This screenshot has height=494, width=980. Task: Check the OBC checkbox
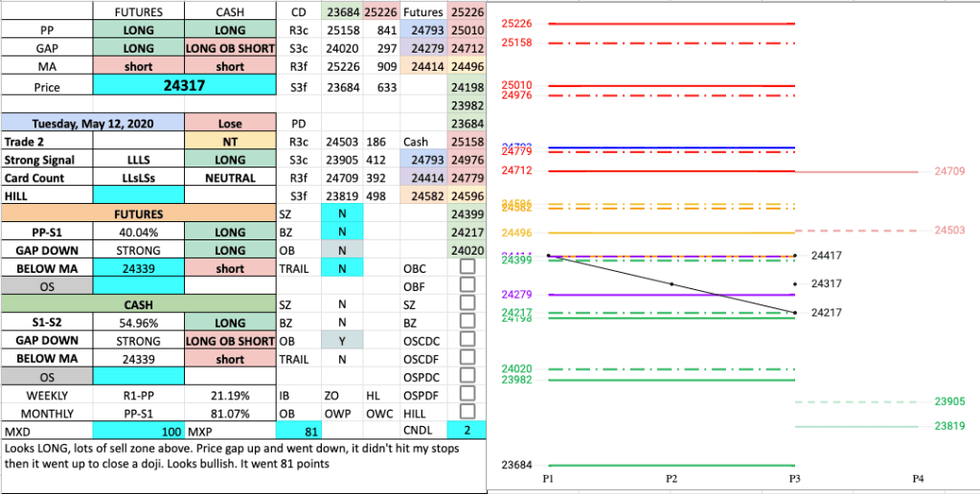(467, 269)
